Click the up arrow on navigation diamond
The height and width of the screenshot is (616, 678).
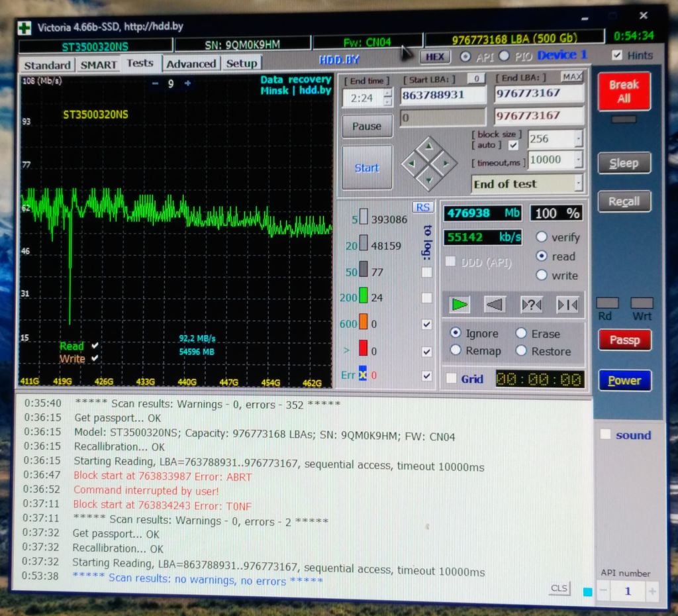click(428, 147)
